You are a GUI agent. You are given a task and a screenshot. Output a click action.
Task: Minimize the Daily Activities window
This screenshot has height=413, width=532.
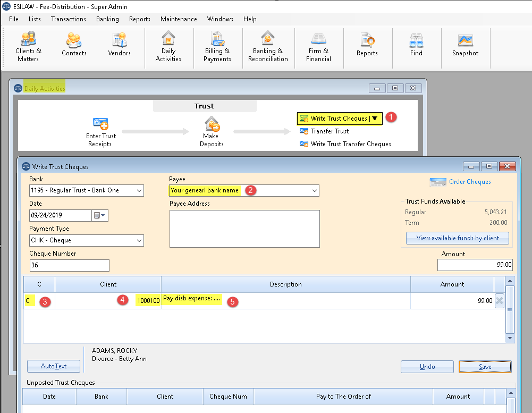tap(377, 88)
